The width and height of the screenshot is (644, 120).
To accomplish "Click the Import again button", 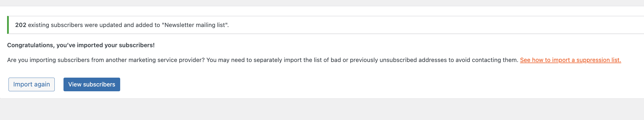I will tap(31, 84).
